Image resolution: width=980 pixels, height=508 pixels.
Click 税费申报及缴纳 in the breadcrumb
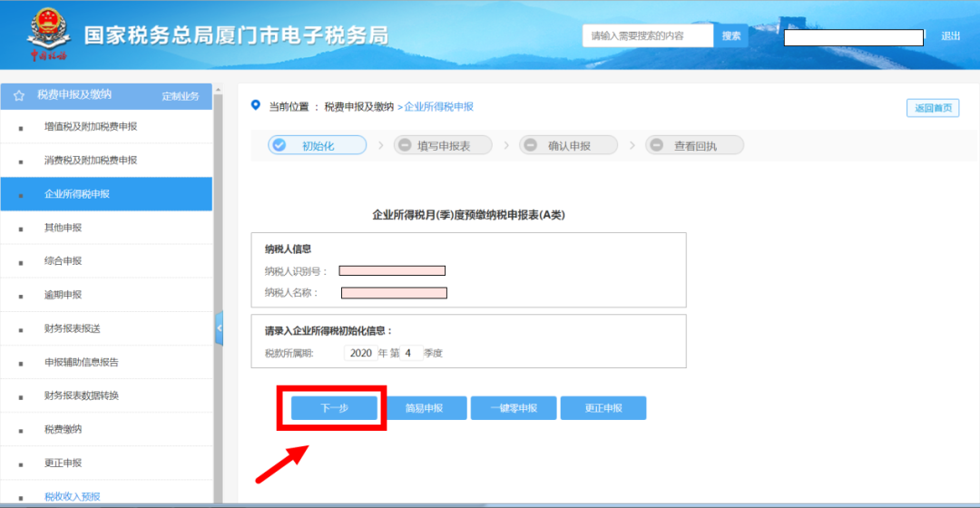(358, 107)
